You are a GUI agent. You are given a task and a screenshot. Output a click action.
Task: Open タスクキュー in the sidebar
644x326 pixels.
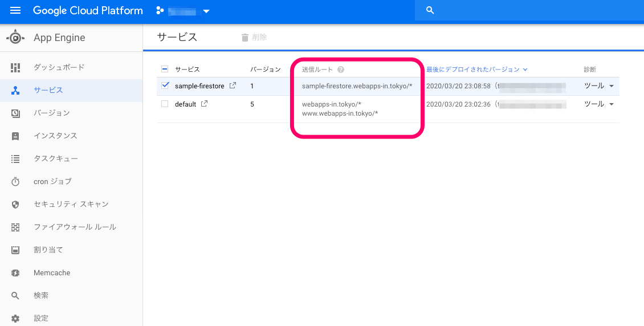pos(56,158)
